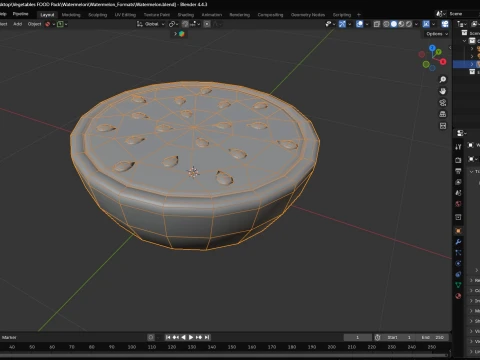The width and height of the screenshot is (480, 360).
Task: Jump to the first frame
Action: [168, 337]
